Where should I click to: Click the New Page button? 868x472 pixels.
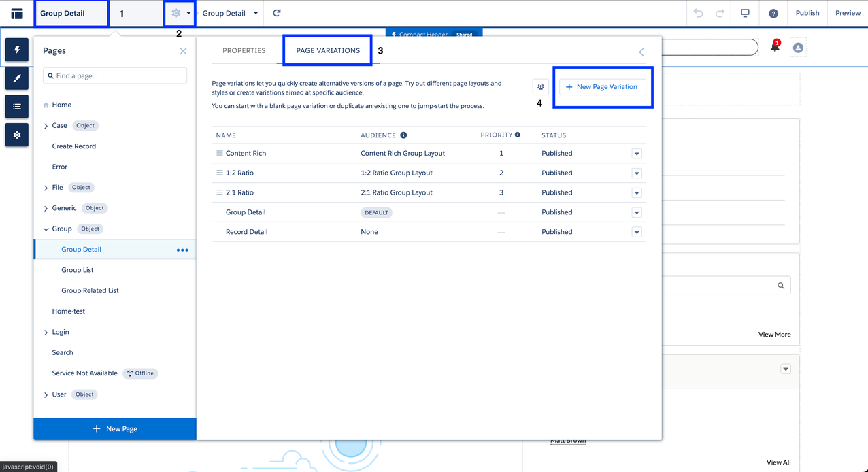115,429
